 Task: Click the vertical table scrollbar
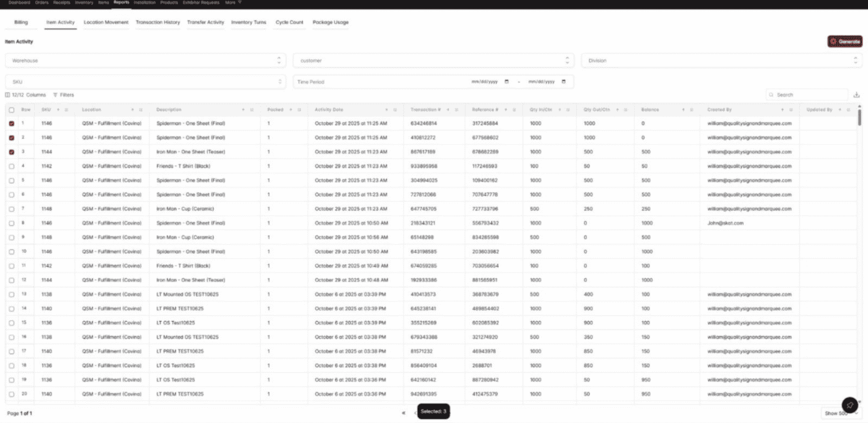(x=859, y=117)
